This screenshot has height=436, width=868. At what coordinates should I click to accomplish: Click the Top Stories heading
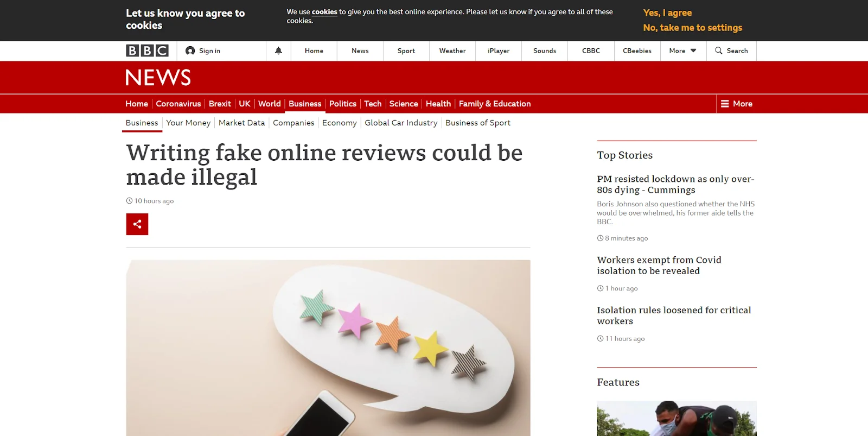pos(625,155)
